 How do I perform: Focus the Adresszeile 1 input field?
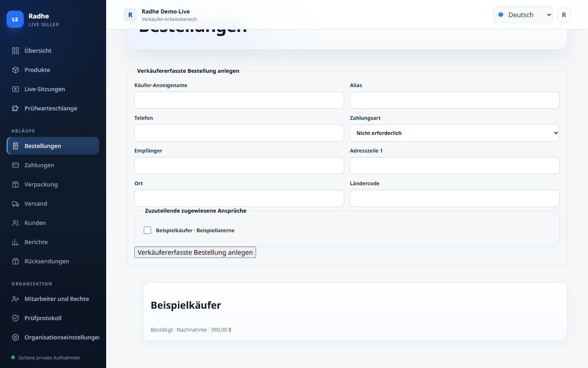tap(454, 166)
